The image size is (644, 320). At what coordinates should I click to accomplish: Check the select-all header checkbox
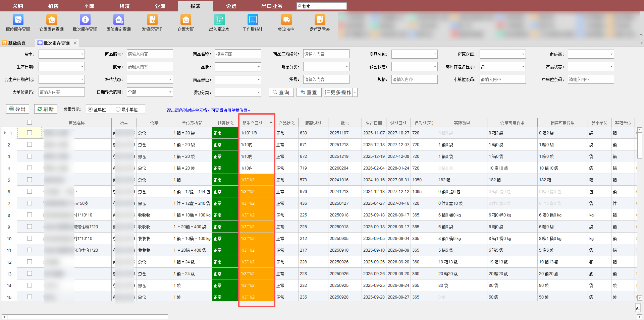point(30,123)
